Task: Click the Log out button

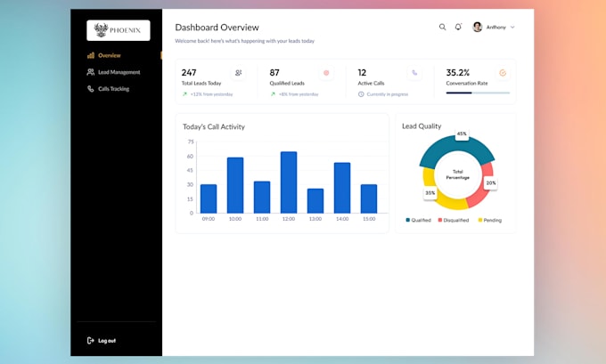Action: pyautogui.click(x=102, y=341)
